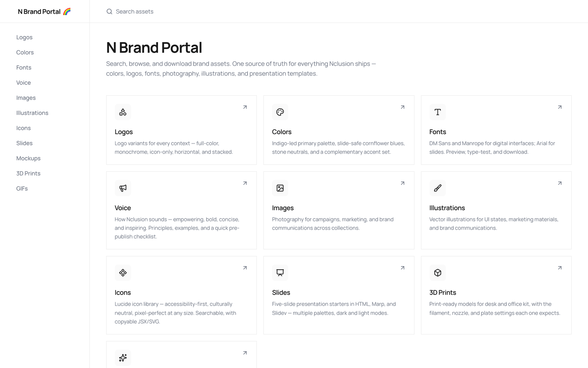Click the arrow icon on Slides card
The width and height of the screenshot is (588, 368).
click(403, 268)
